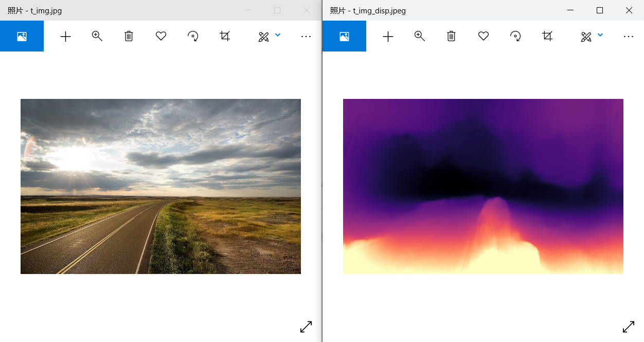Add the road photo to an album
The image size is (644, 342).
click(x=65, y=36)
